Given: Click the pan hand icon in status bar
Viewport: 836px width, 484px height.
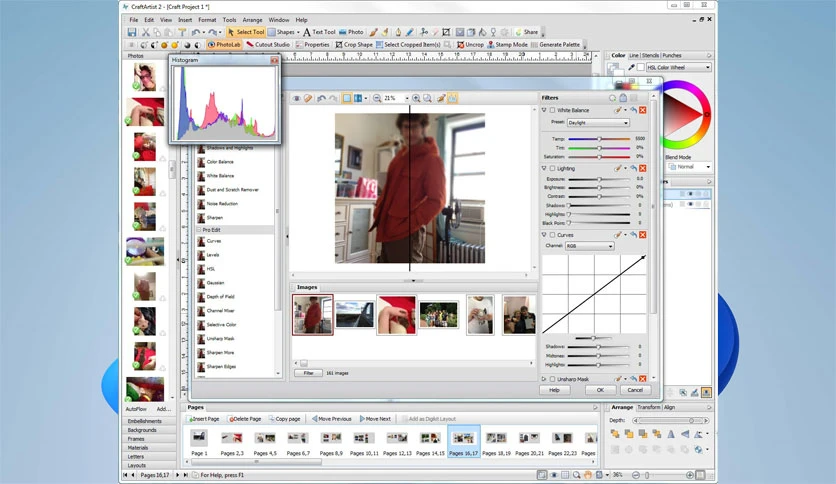Looking at the screenshot, I should 588,474.
